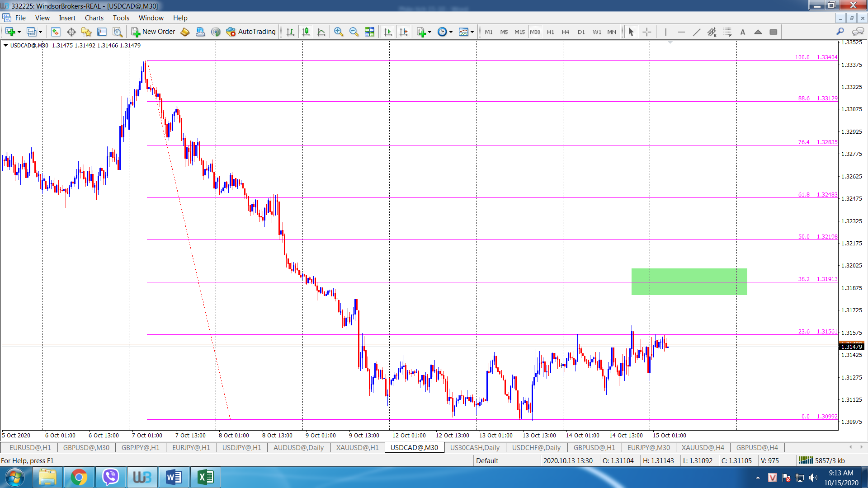Select the green rectangle on chart
This screenshot has height=488, width=868.
coord(689,282)
